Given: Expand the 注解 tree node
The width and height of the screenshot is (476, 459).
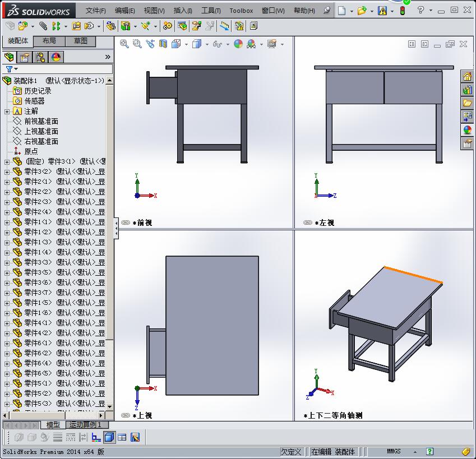Looking at the screenshot, I should 7,112.
